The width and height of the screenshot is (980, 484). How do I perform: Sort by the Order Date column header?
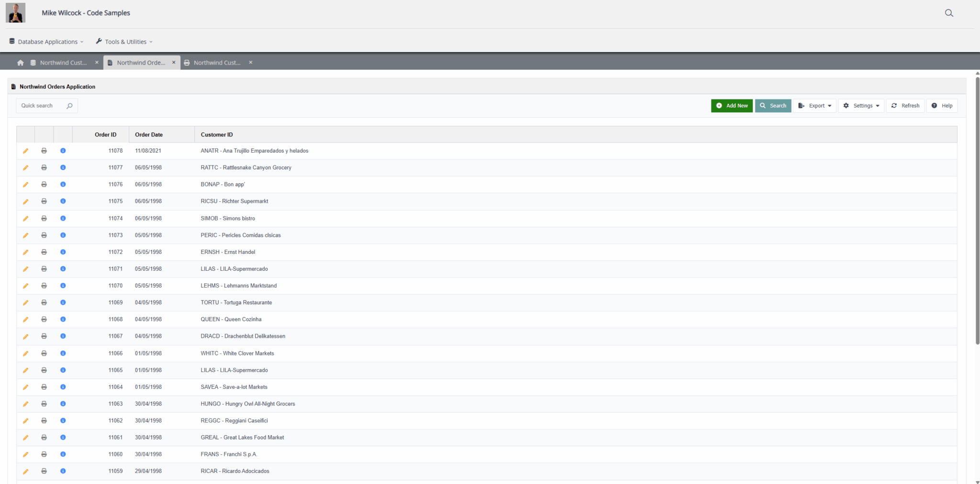(149, 135)
